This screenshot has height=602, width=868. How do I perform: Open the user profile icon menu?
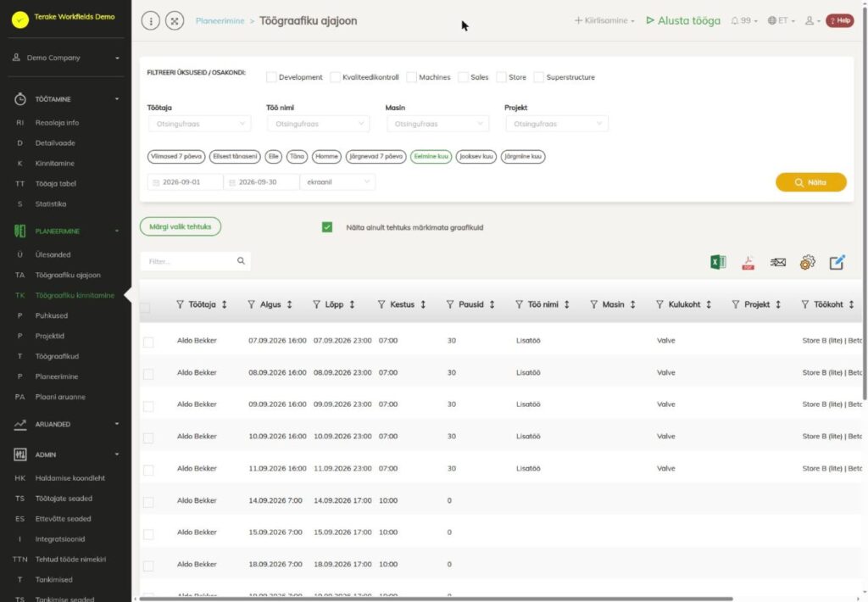point(812,20)
